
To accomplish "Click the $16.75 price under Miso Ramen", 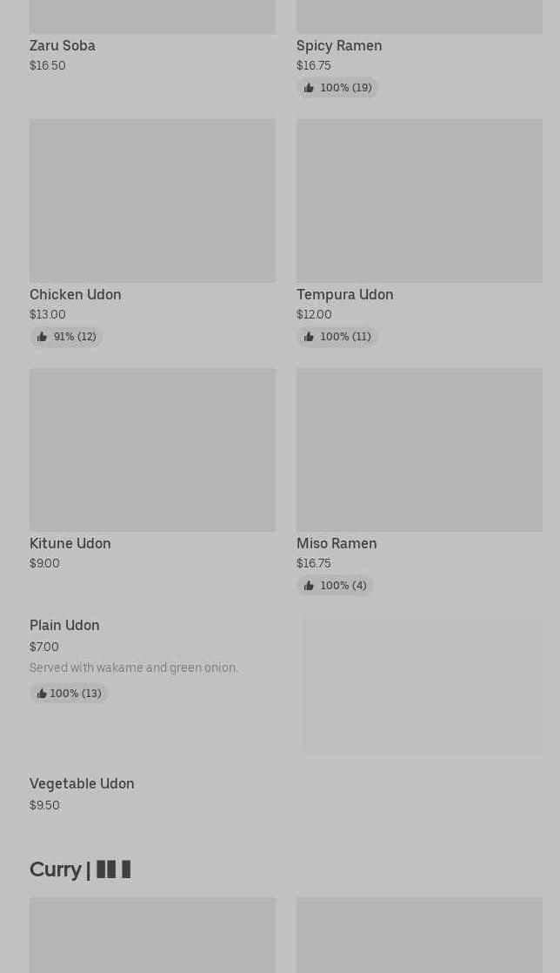I will pos(314,563).
